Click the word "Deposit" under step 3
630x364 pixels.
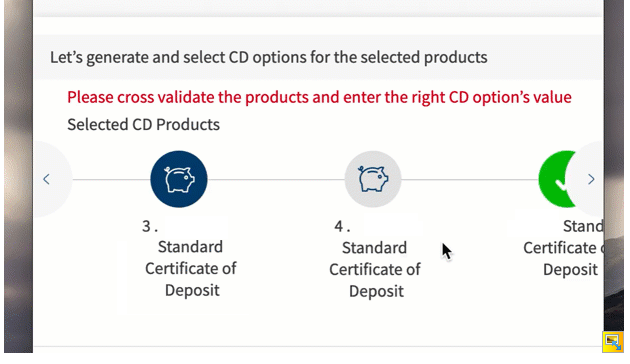pyautogui.click(x=192, y=290)
